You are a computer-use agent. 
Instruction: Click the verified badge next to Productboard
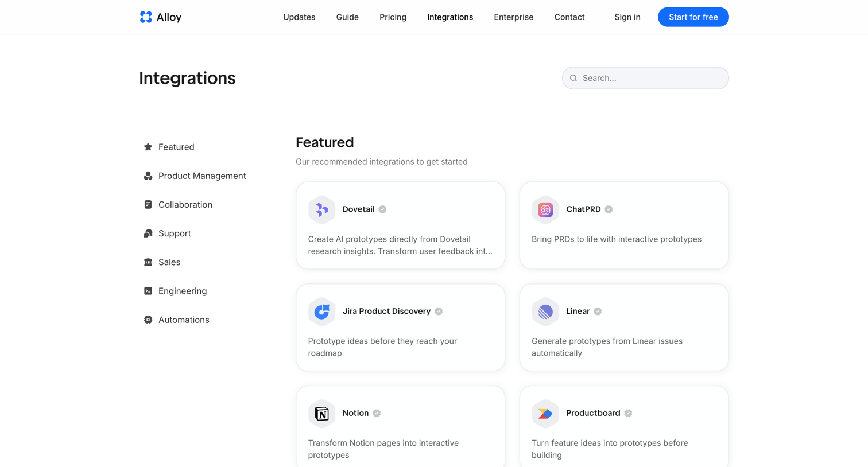(x=628, y=413)
